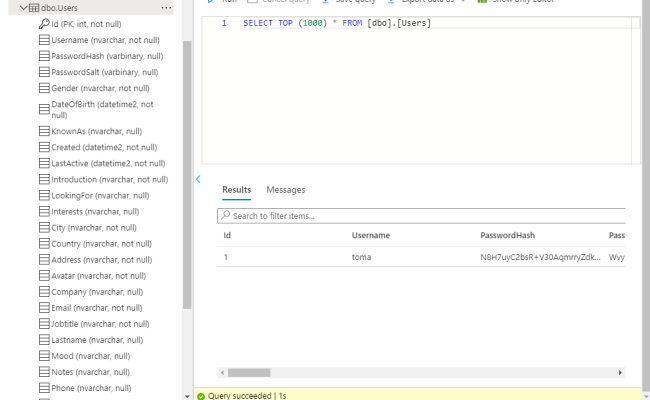Click the column icon beside Company
Image resolution: width=650 pixels, height=400 pixels.
click(x=44, y=291)
